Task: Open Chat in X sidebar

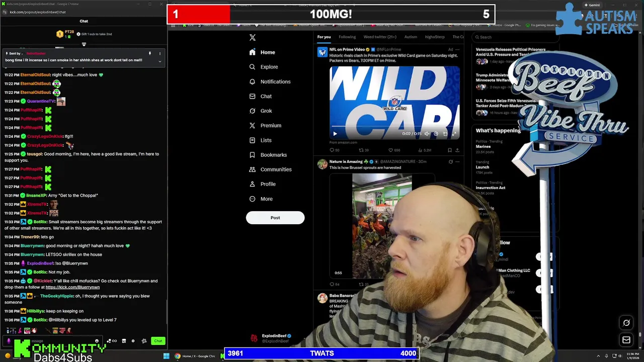Action: [x=261, y=96]
